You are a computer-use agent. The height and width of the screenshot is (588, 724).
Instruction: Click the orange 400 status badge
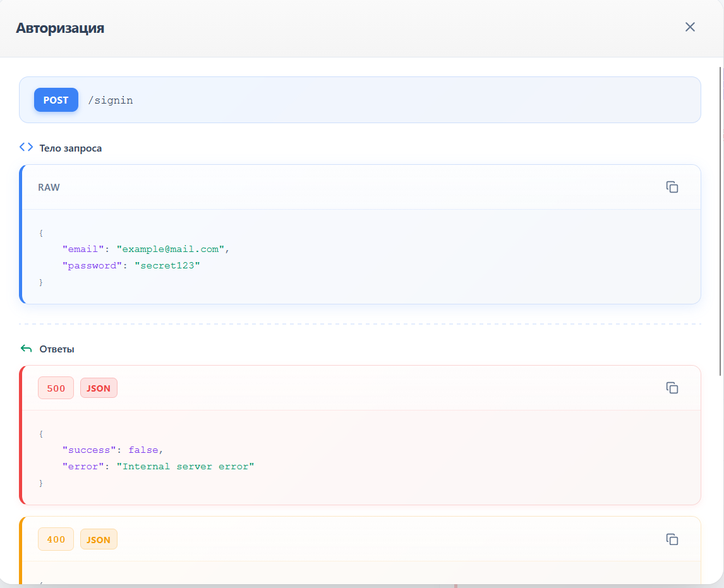click(56, 540)
